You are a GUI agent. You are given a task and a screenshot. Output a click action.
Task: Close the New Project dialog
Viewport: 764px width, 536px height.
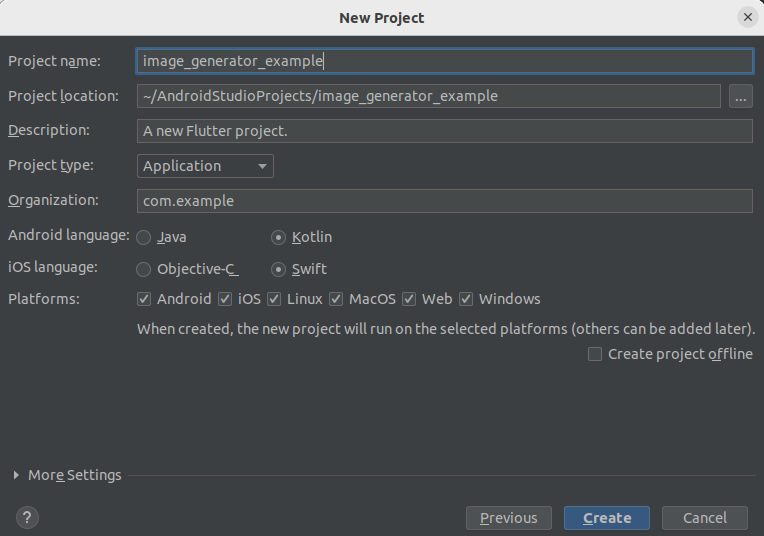[x=747, y=17]
